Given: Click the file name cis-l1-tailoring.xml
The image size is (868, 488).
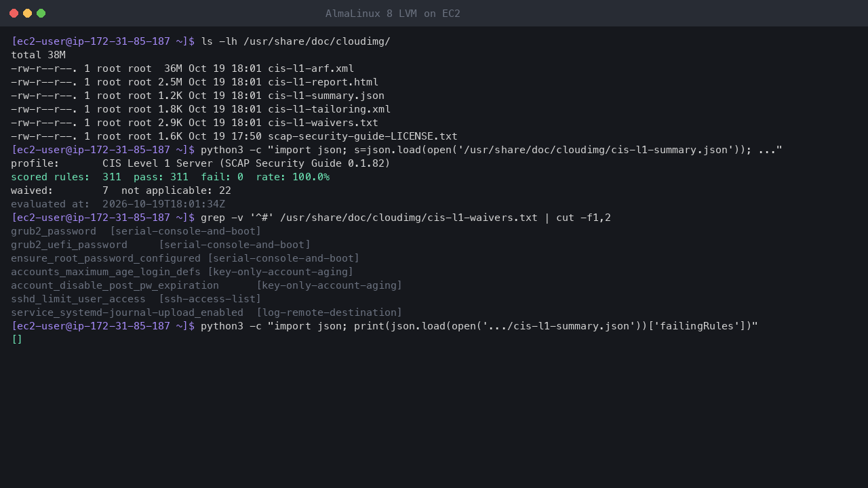Looking at the screenshot, I should (x=329, y=109).
